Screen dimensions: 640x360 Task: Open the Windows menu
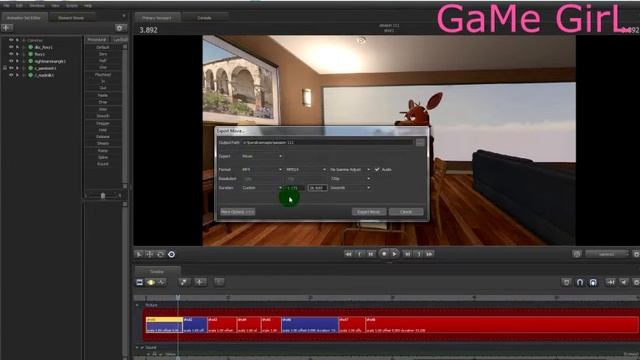[37, 6]
